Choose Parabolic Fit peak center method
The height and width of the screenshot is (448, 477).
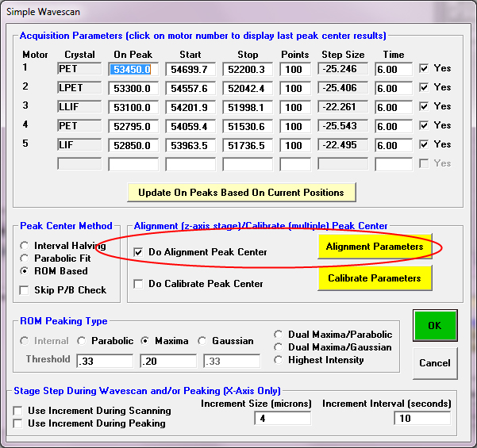pos(25,258)
